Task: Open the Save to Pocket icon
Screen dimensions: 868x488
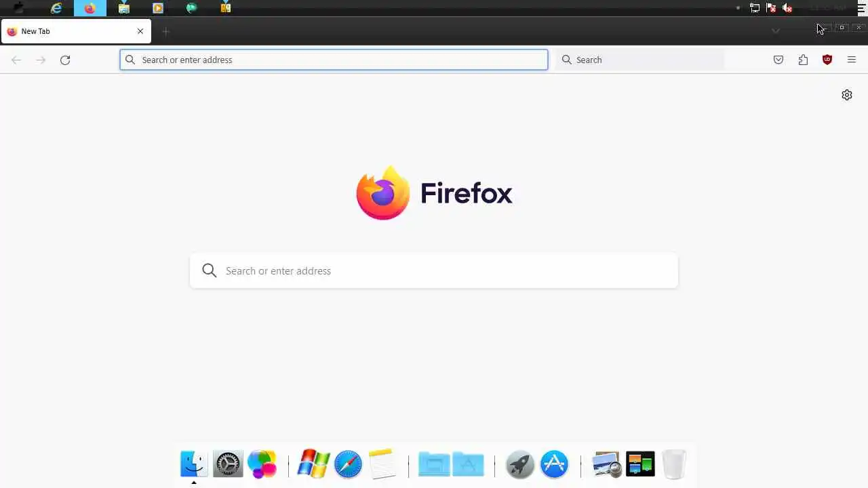Action: pyautogui.click(x=778, y=60)
